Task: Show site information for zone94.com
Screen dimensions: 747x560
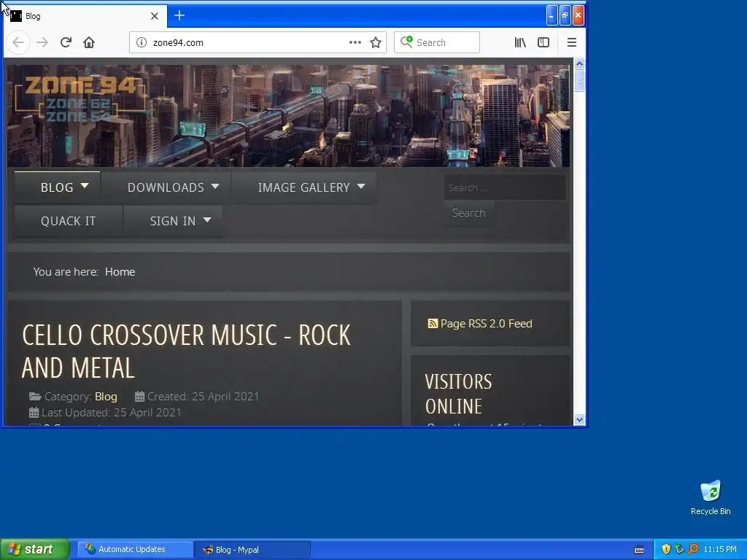Action: [x=142, y=42]
